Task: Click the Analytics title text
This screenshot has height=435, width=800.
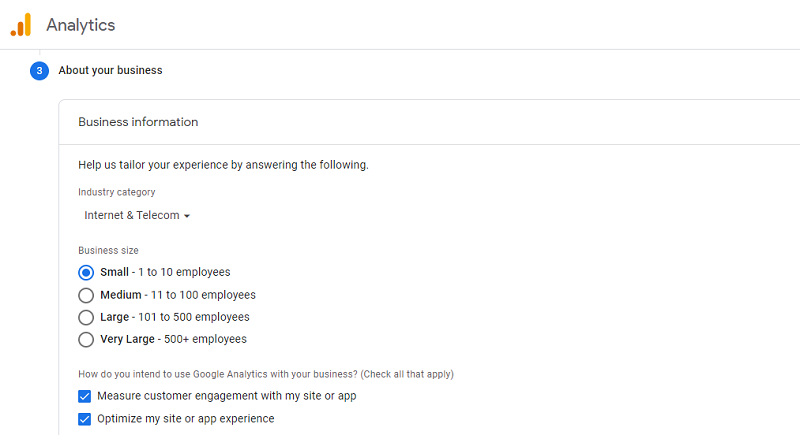Action: click(x=81, y=25)
